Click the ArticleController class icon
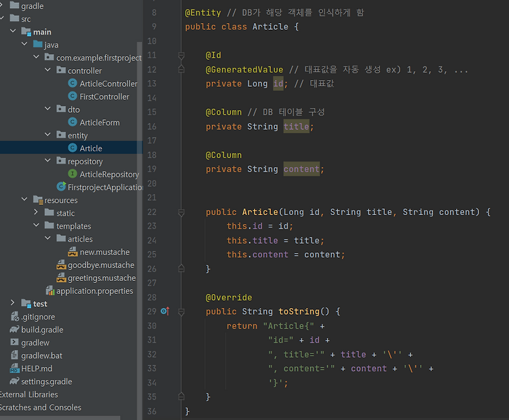 pyautogui.click(x=73, y=83)
